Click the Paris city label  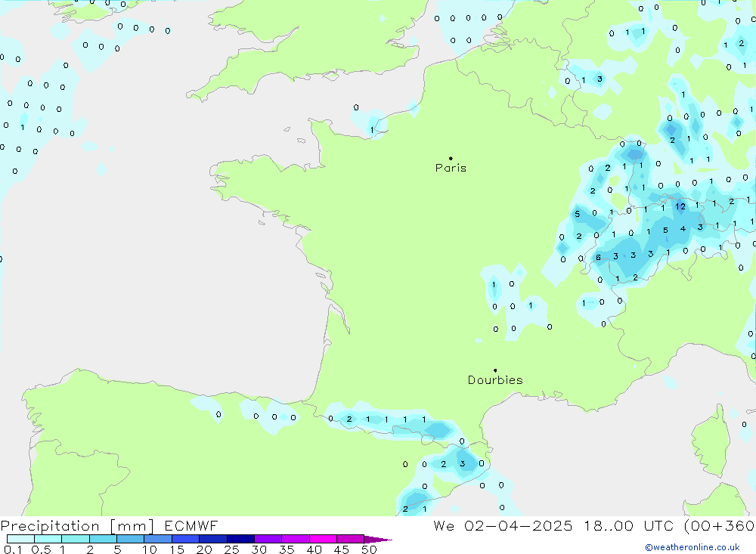click(x=451, y=168)
